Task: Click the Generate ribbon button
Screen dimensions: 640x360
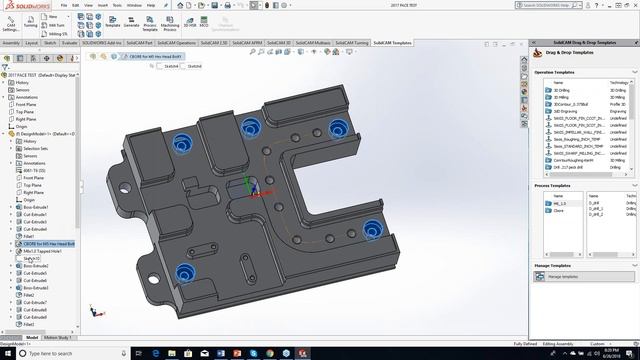Action: 131,22
